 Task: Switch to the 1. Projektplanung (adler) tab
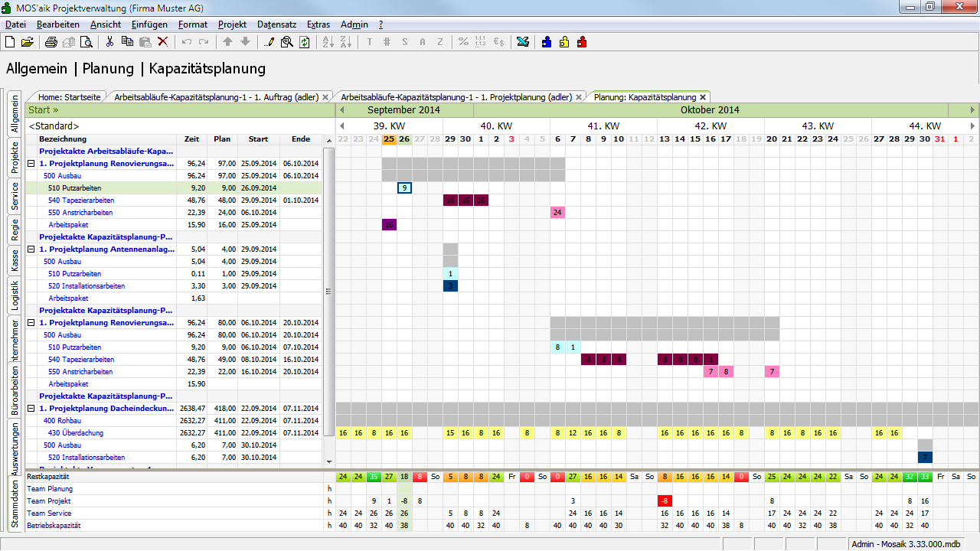(456, 97)
